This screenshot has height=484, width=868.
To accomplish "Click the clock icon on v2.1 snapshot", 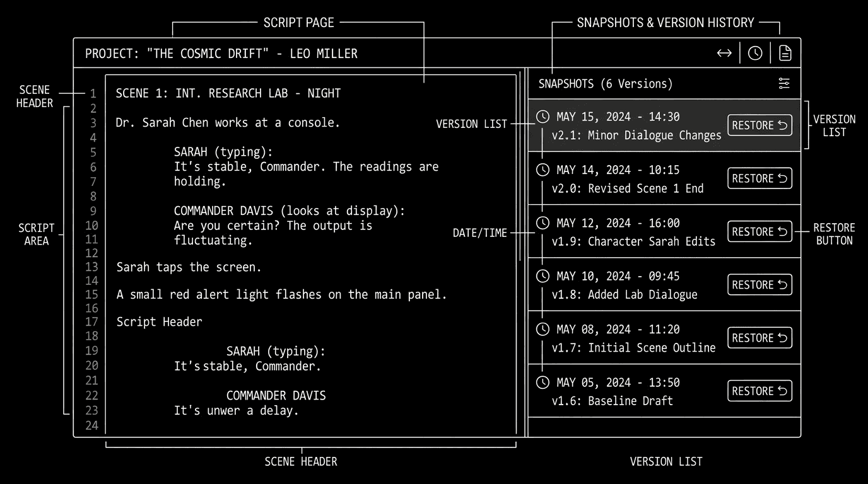I will [x=542, y=117].
